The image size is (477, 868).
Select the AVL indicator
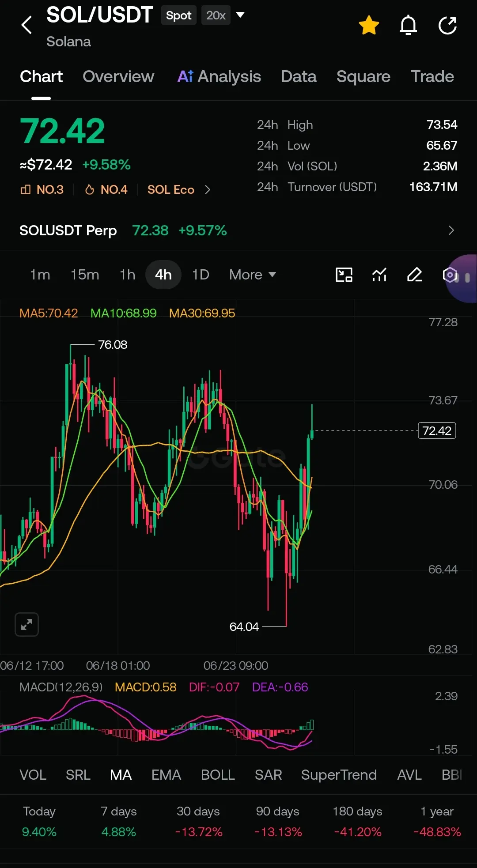(409, 775)
